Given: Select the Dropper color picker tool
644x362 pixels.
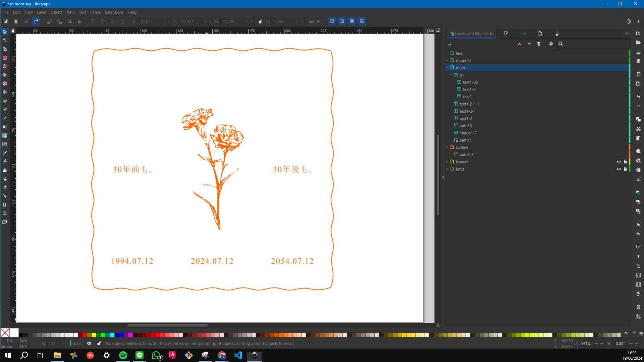Looking at the screenshot, I should pyautogui.click(x=5, y=153).
